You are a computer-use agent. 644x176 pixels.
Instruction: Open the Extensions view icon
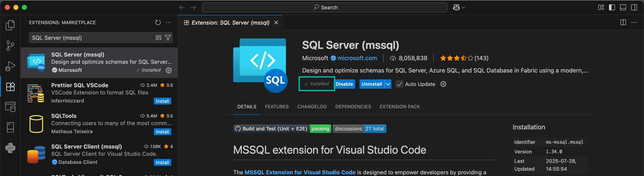[x=10, y=87]
